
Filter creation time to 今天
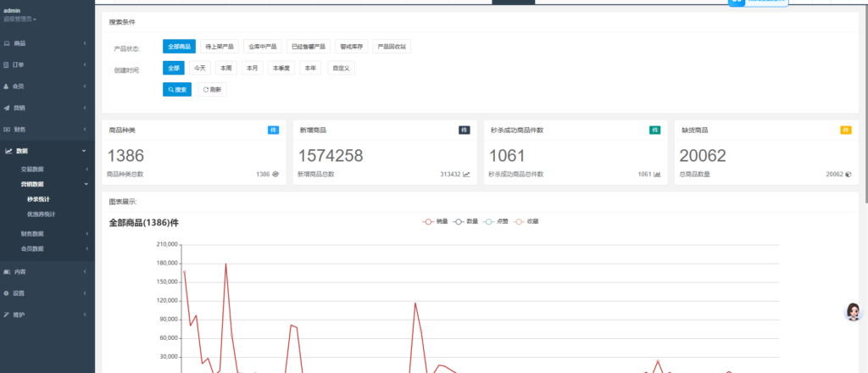tap(200, 68)
